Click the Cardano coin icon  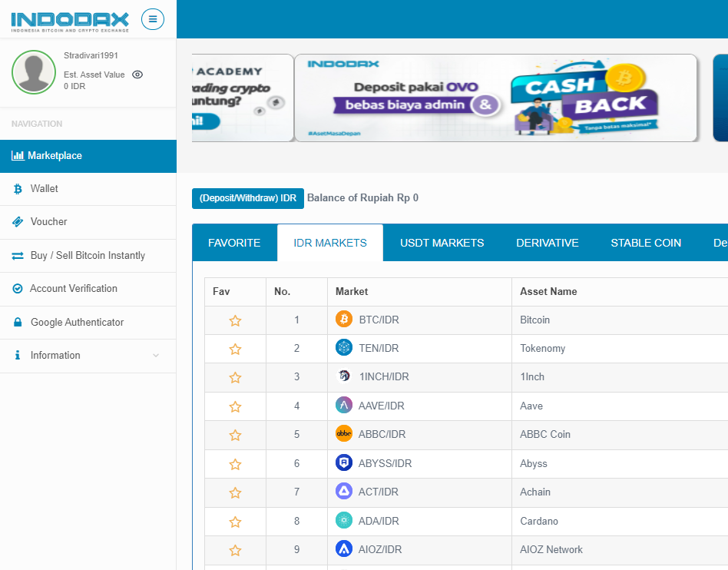[x=344, y=520]
